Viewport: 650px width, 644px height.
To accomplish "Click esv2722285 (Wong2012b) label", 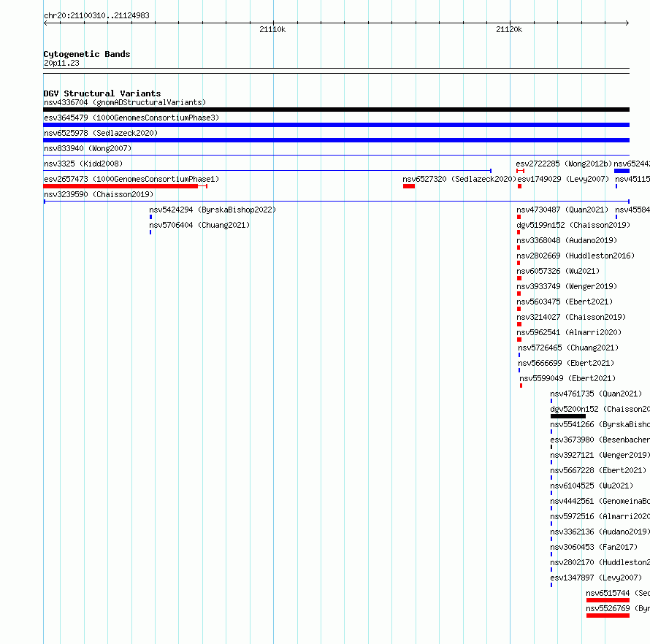I will pos(564,164).
